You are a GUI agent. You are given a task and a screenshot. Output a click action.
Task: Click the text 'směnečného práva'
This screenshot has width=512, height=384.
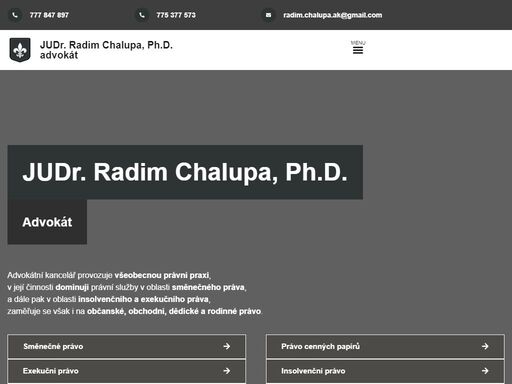209,287
